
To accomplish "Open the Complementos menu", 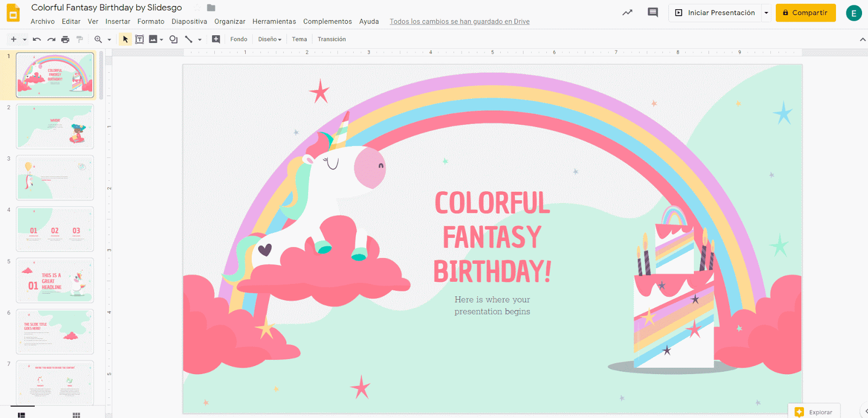I will 328,22.
